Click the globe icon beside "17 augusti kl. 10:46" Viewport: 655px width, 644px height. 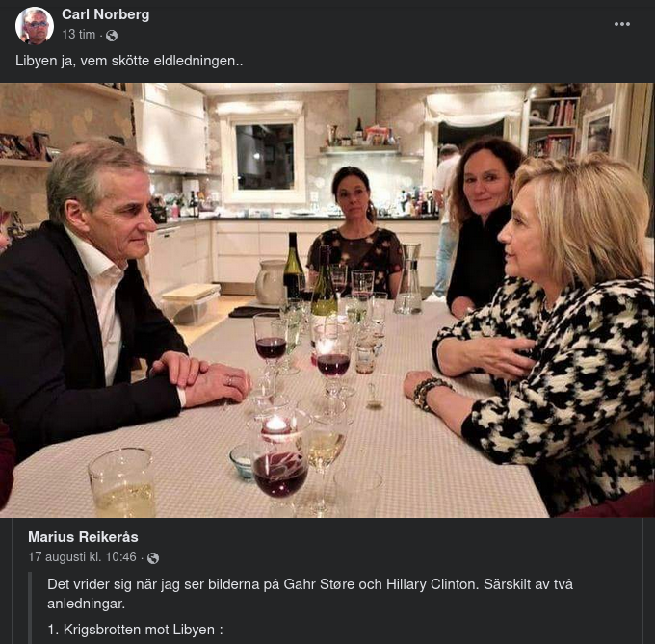pos(153,557)
